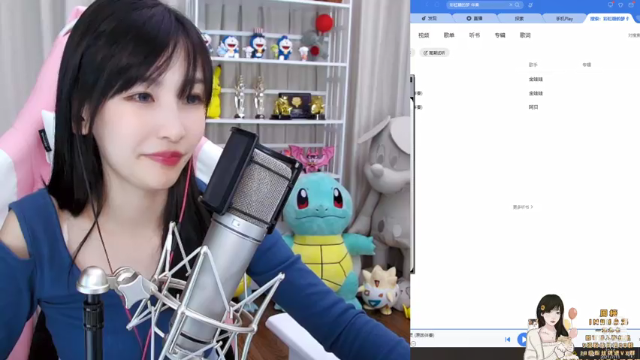Image resolution: width=640 pixels, height=360 pixels.
Task: Click the magnifier search icon
Action: click(x=517, y=5)
